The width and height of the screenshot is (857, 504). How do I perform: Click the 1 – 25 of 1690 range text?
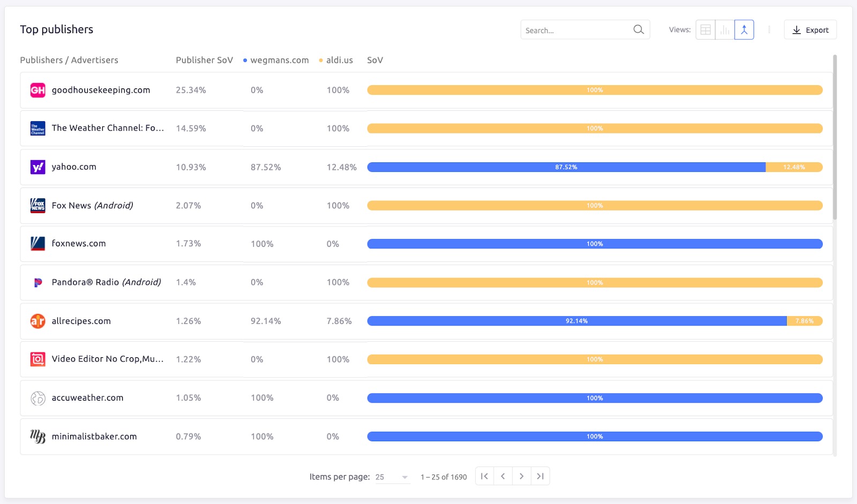tap(443, 477)
